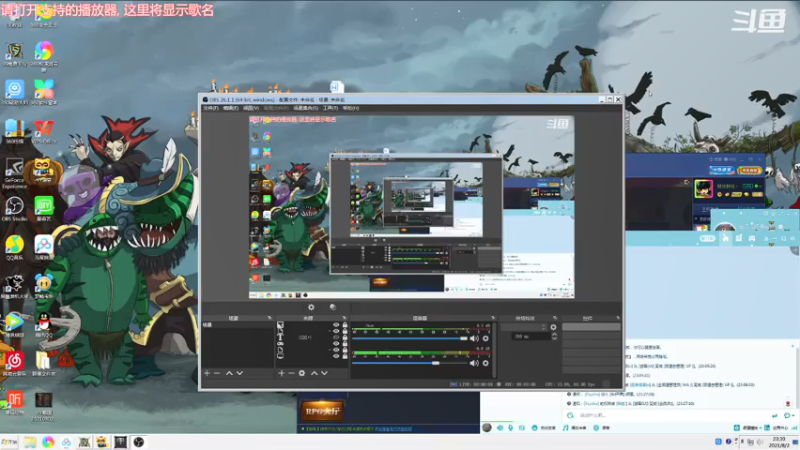The width and height of the screenshot is (800, 450).
Task: Open the Help (帮助) menu in OBS
Action: (x=351, y=108)
